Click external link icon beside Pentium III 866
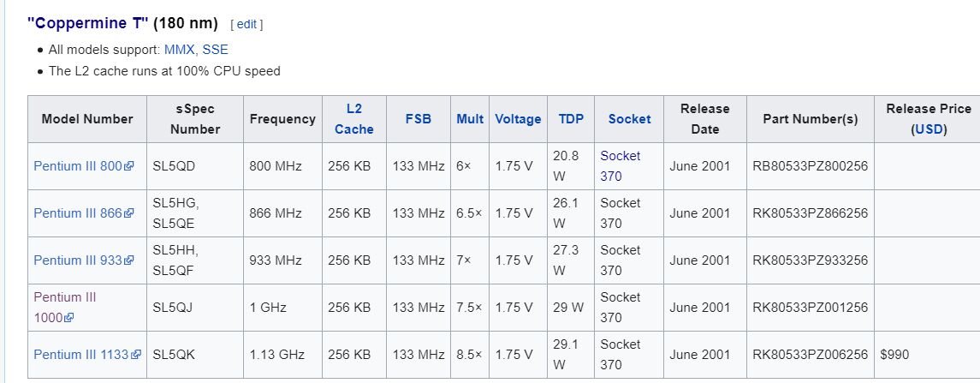This screenshot has width=980, height=383. (x=129, y=213)
